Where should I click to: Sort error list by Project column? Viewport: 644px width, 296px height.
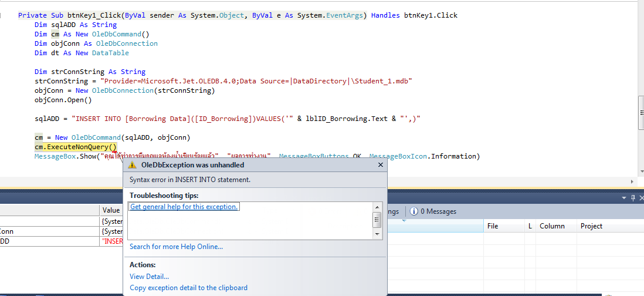[x=591, y=226]
